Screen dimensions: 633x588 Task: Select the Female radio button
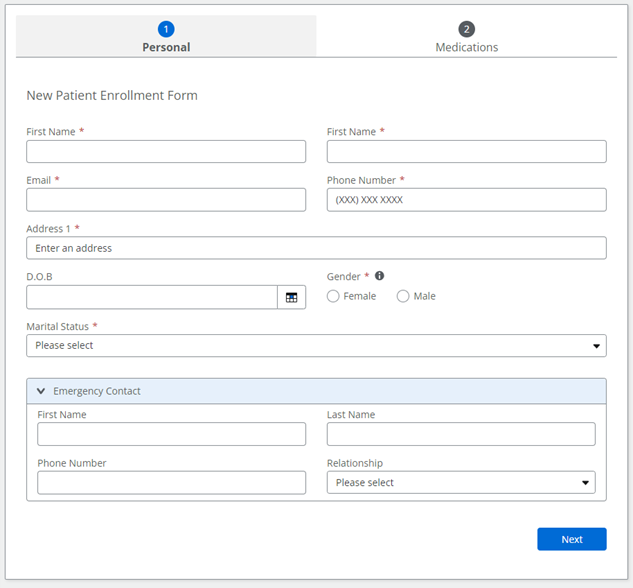(334, 296)
